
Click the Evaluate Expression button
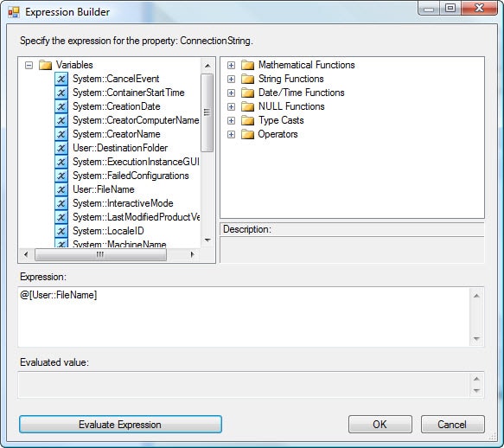(120, 425)
